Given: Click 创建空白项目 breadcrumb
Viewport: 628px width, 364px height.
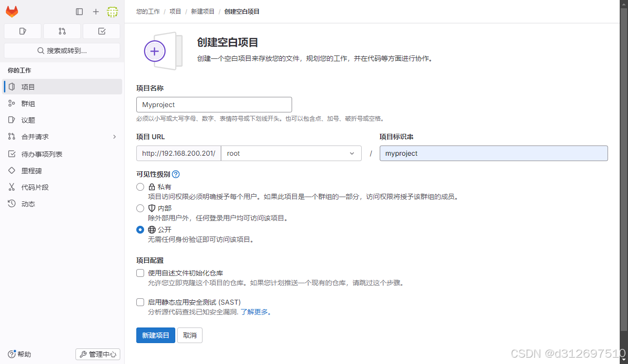Looking at the screenshot, I should (x=242, y=11).
